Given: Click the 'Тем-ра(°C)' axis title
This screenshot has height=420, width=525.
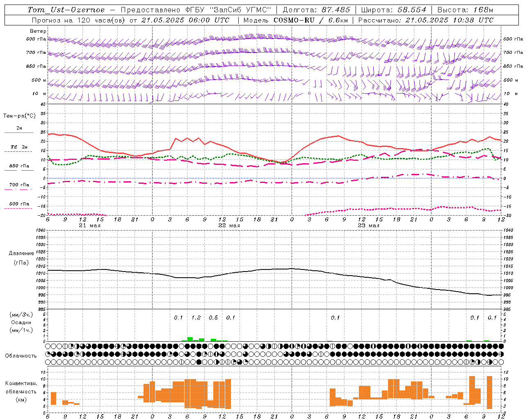Looking at the screenshot, I should 19,116.
